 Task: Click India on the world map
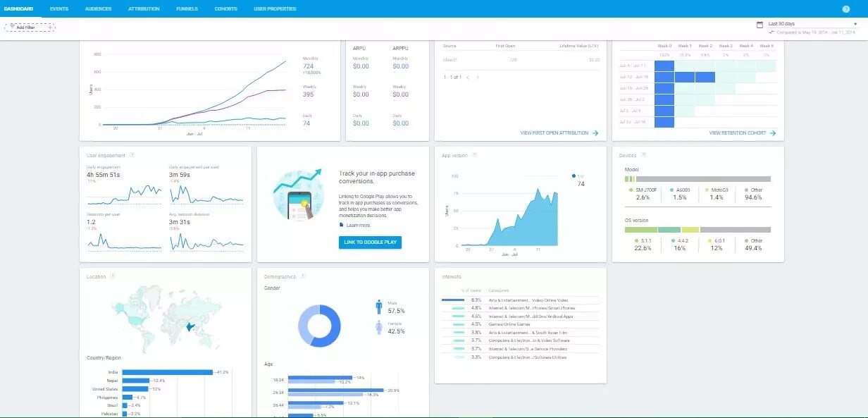pos(191,326)
